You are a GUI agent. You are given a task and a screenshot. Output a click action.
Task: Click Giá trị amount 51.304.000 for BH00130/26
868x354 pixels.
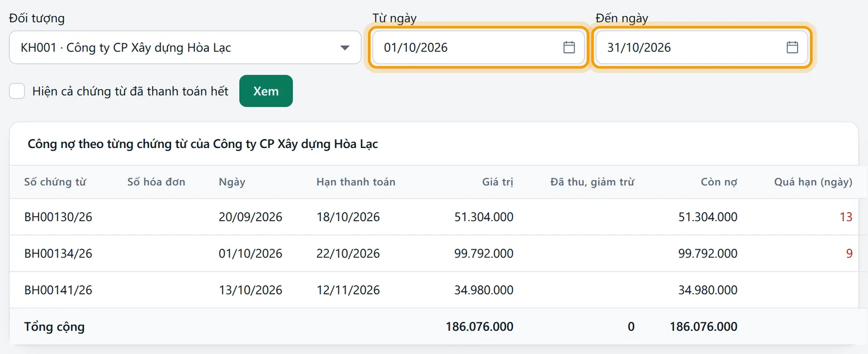[484, 217]
